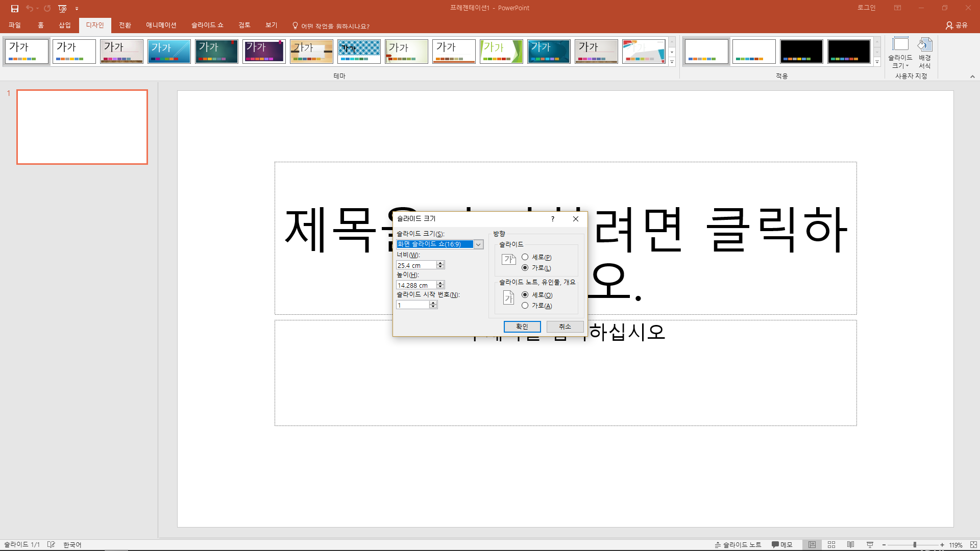Screen dimensions: 980x551
Task: Switch to the 검토 ribbon tab
Action: (x=244, y=25)
